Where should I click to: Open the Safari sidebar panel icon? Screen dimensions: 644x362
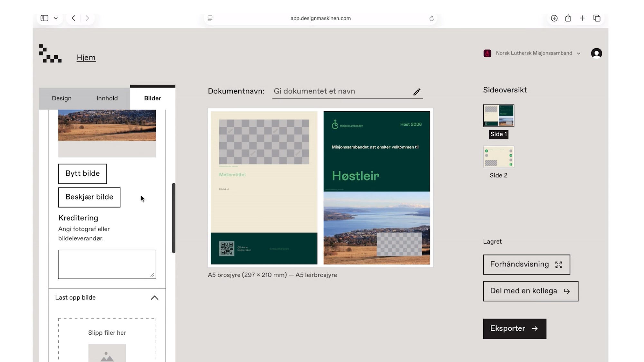coord(44,18)
